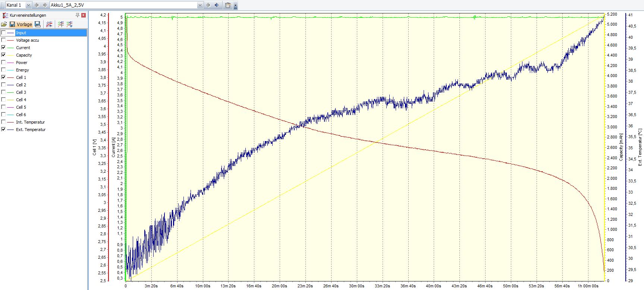Screen dimensions: 644x290
Task: Click the Power magenta line color swatch
Action: click(x=10, y=63)
